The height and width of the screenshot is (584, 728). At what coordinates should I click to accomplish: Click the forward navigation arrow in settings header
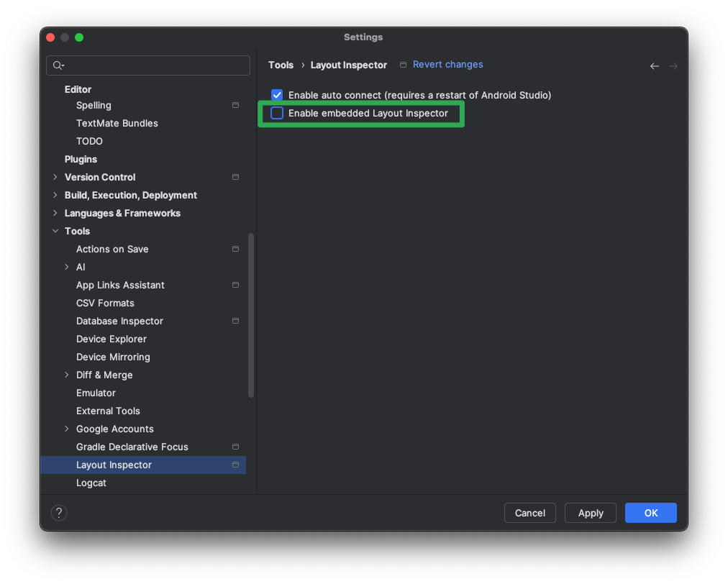pos(673,65)
